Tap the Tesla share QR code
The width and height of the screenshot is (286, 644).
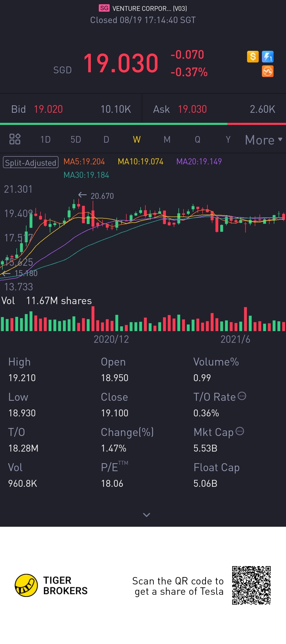click(x=252, y=586)
